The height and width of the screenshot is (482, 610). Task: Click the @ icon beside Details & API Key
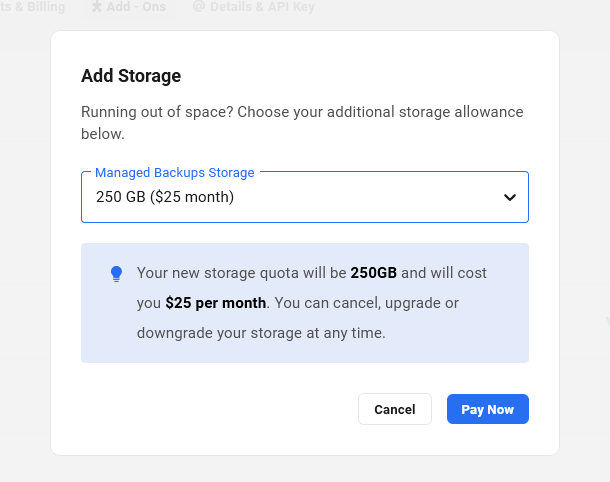pyautogui.click(x=199, y=6)
